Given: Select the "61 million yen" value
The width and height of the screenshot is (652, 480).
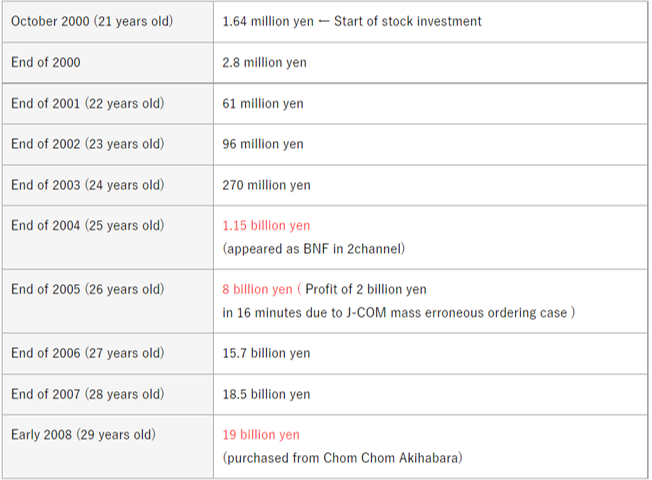Looking at the screenshot, I should coord(263,104).
